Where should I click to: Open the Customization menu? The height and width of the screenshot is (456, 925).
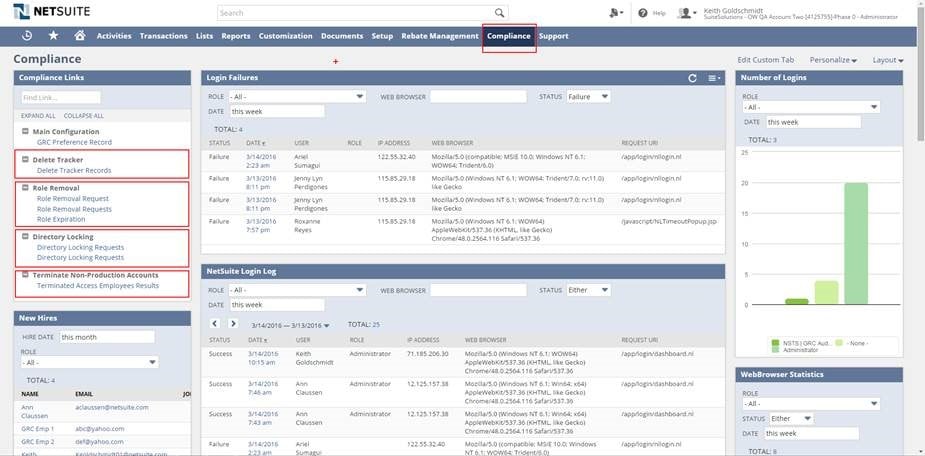(286, 36)
